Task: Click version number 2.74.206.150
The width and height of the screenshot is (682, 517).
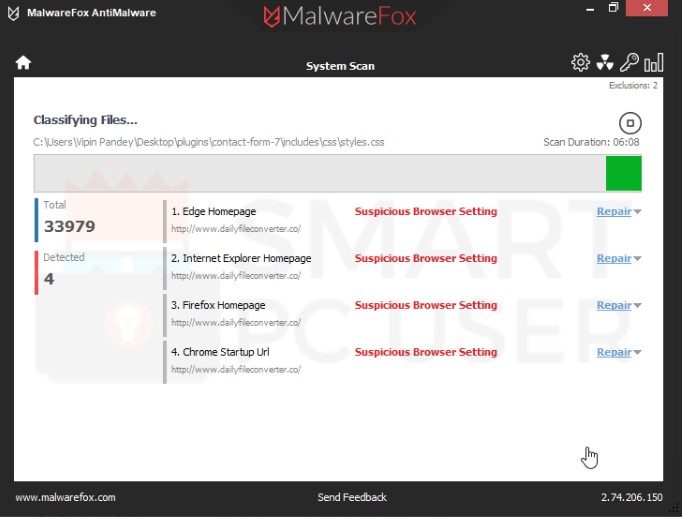Action: 632,497
